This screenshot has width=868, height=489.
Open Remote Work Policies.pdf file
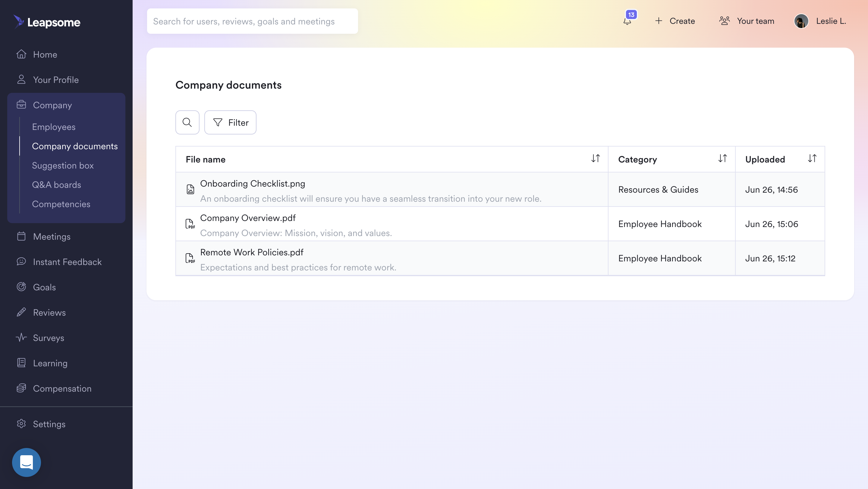pos(252,252)
